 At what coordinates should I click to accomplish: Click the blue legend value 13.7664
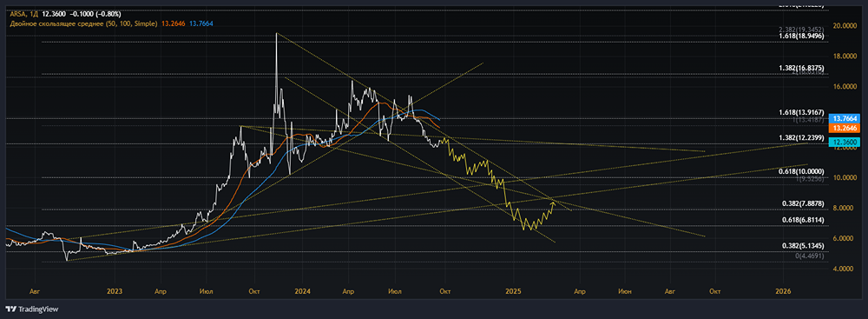click(201, 23)
